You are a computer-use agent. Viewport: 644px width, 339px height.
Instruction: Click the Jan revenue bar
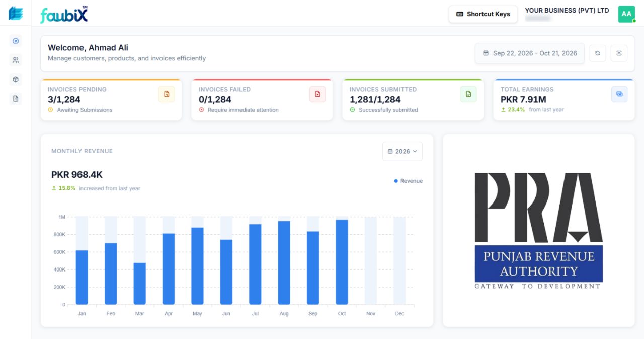point(82,278)
